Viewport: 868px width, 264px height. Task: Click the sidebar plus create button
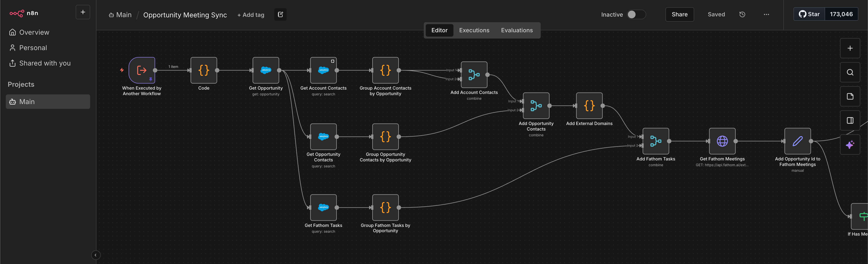83,13
